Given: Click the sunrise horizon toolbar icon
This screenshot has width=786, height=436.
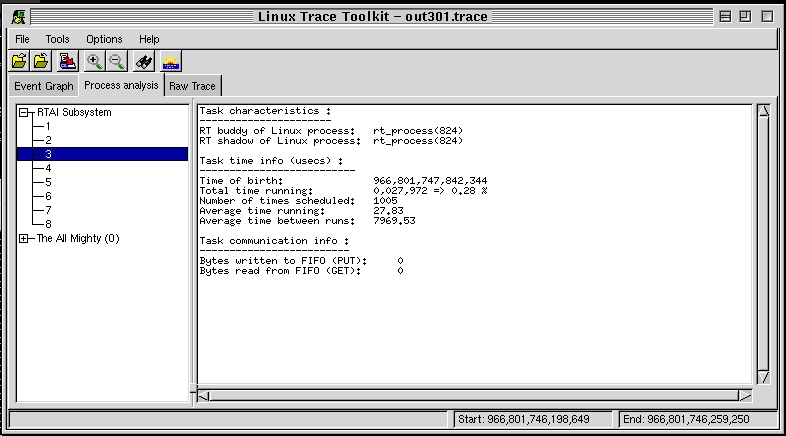Looking at the screenshot, I should (171, 62).
